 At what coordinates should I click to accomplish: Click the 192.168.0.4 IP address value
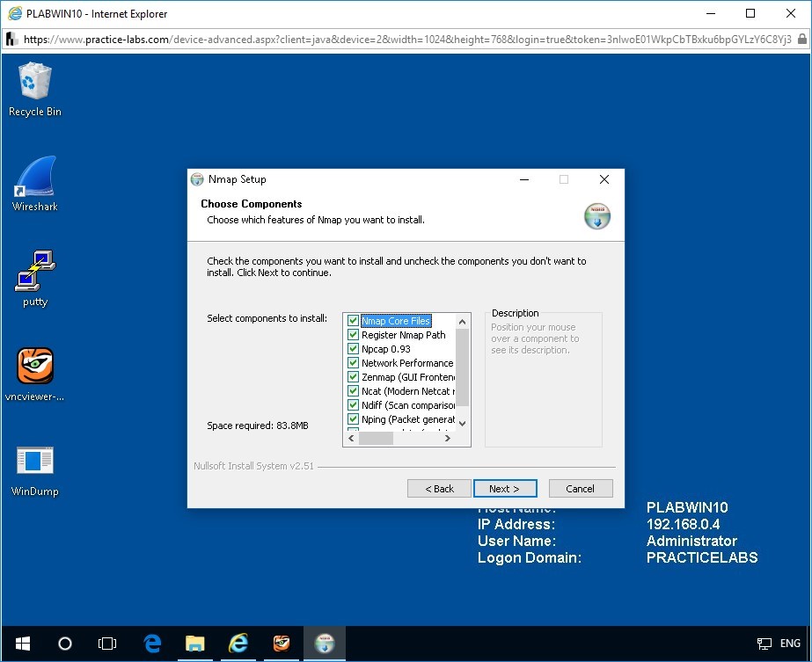pyautogui.click(x=683, y=524)
